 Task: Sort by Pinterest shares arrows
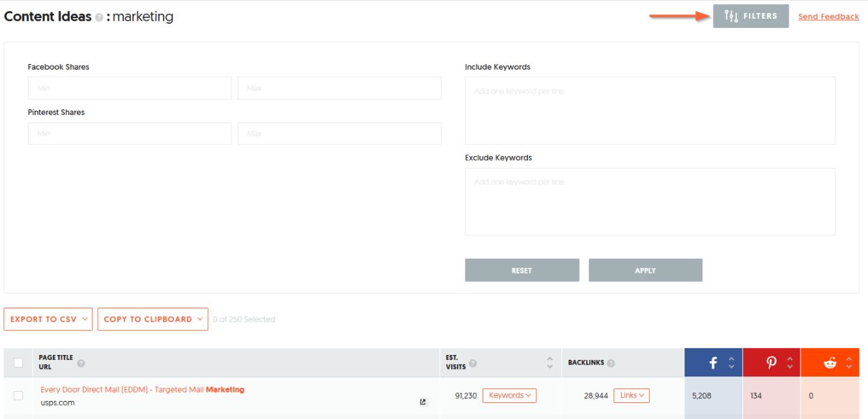790,363
